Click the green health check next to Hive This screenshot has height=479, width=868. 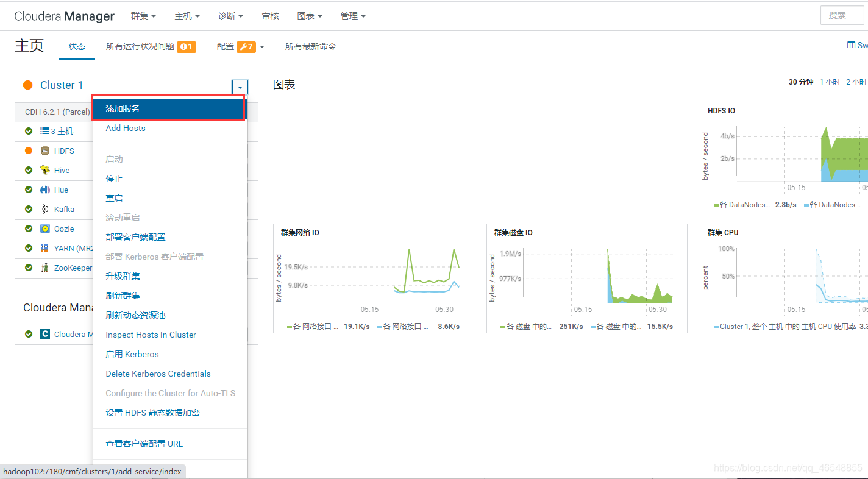coord(29,170)
